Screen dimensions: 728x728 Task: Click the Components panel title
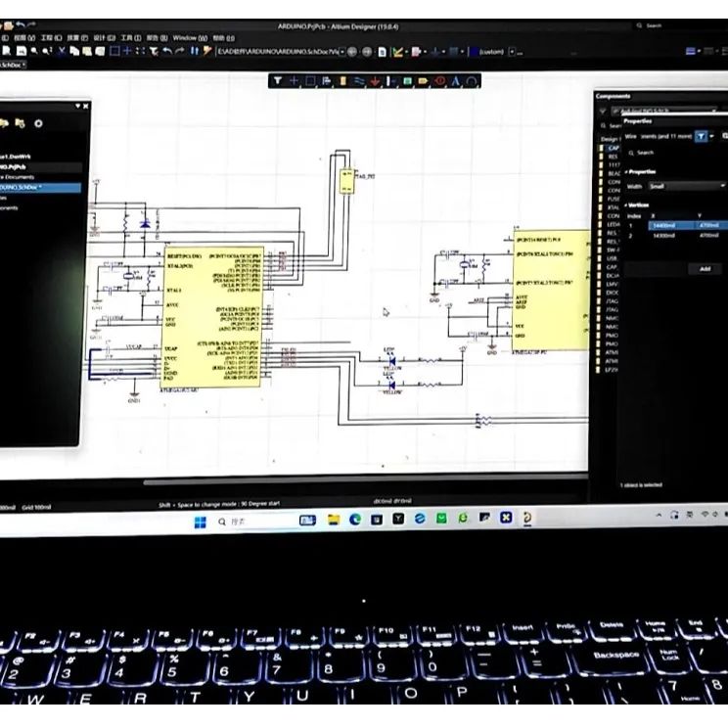point(613,96)
